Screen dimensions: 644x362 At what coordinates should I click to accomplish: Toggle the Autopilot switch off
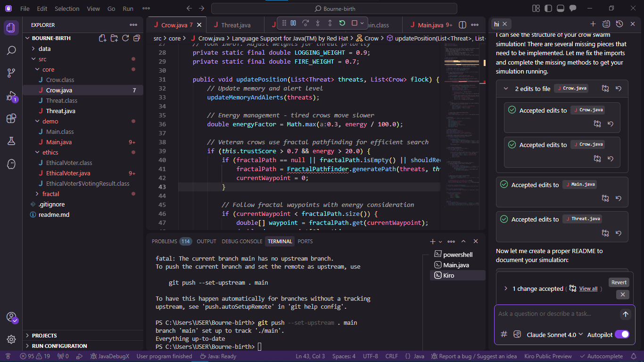click(x=622, y=334)
